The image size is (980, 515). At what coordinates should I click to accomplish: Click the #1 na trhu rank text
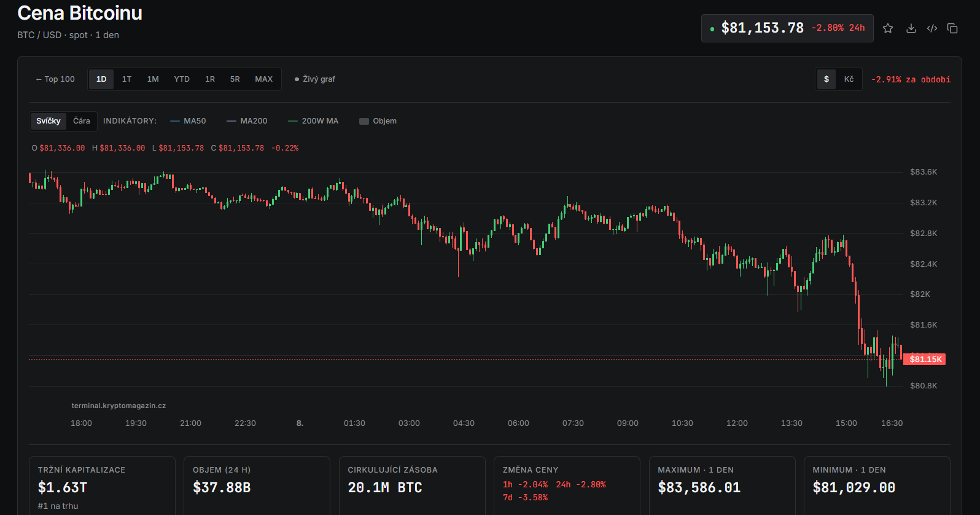pyautogui.click(x=58, y=506)
